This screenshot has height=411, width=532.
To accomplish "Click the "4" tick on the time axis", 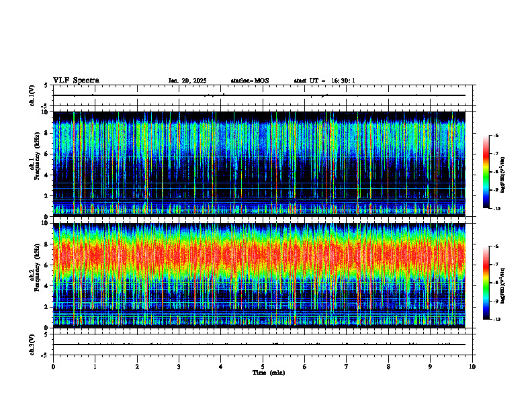I will pyautogui.click(x=220, y=367).
